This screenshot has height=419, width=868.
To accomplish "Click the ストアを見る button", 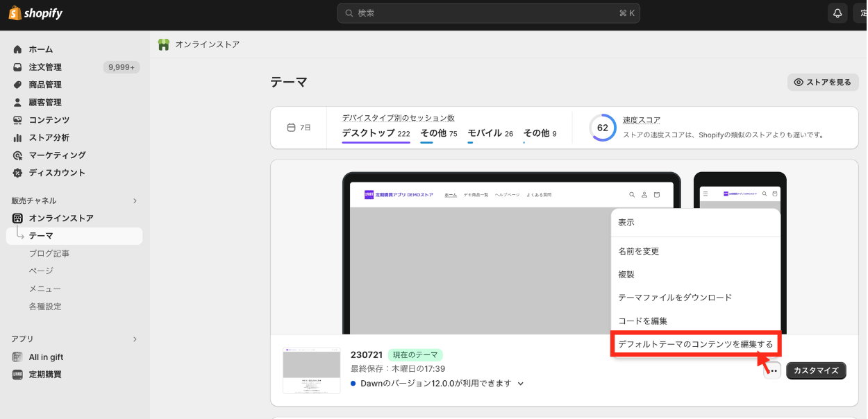I will (822, 83).
